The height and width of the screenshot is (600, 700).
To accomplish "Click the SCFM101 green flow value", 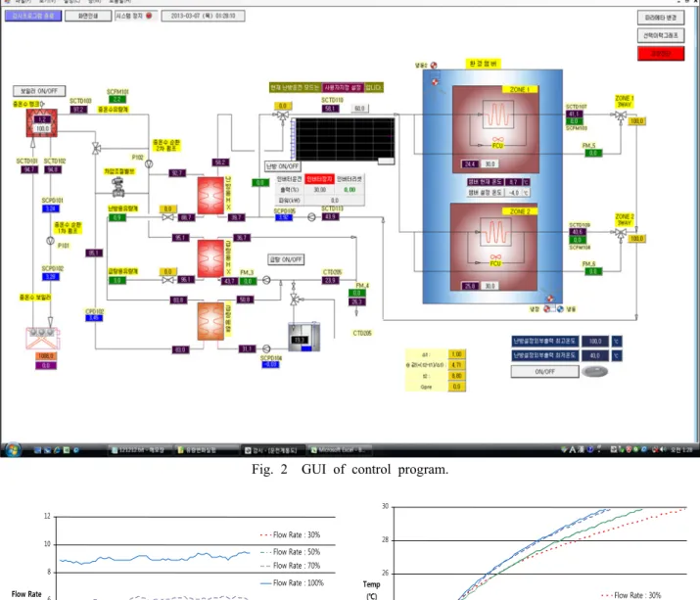I will click(x=117, y=99).
